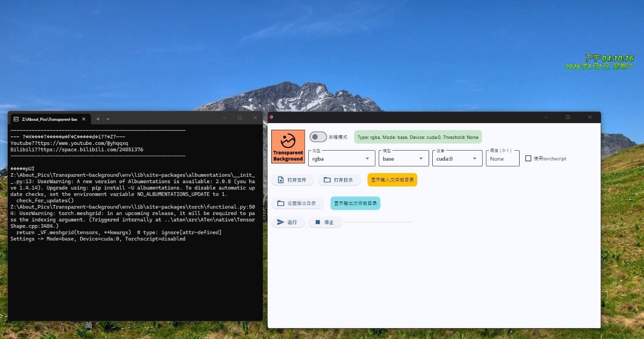
Task: Open the 设备 dropdown showing cuda:0
Action: point(457,159)
